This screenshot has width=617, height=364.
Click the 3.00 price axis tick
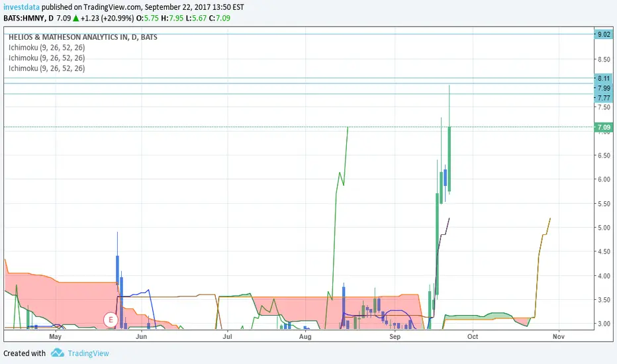(x=604, y=324)
